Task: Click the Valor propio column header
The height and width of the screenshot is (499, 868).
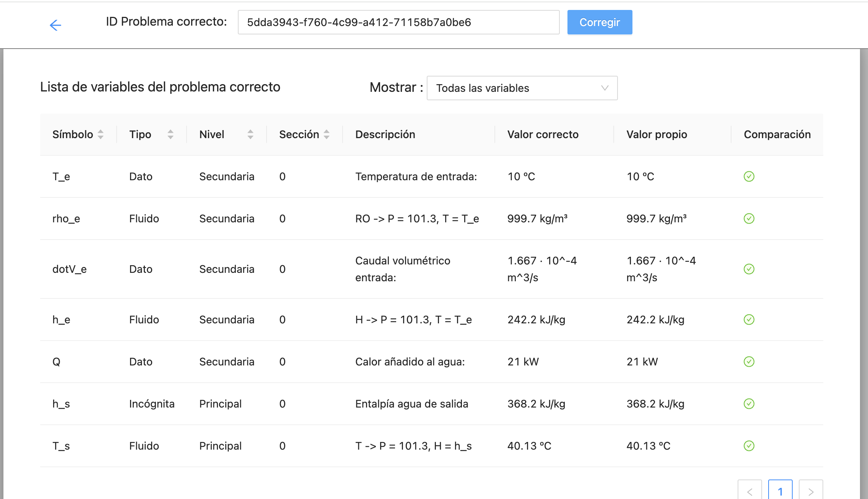Action: pos(657,134)
